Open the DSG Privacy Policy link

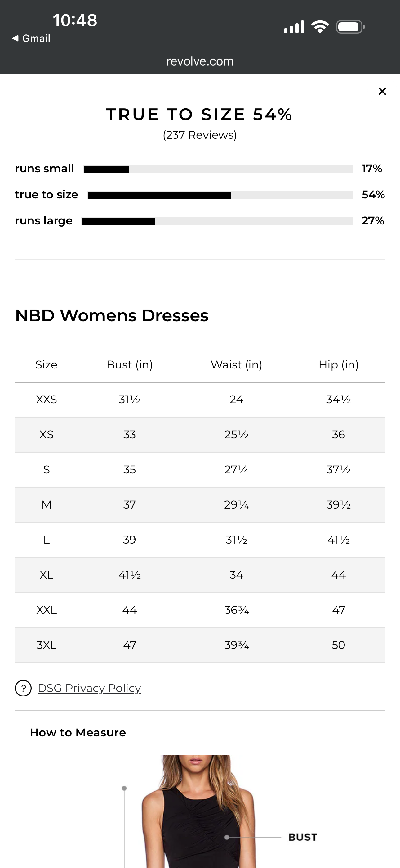[x=89, y=688]
